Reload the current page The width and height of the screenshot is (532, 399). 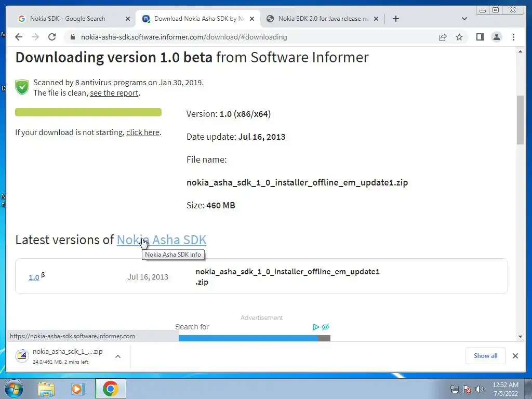[52, 37]
